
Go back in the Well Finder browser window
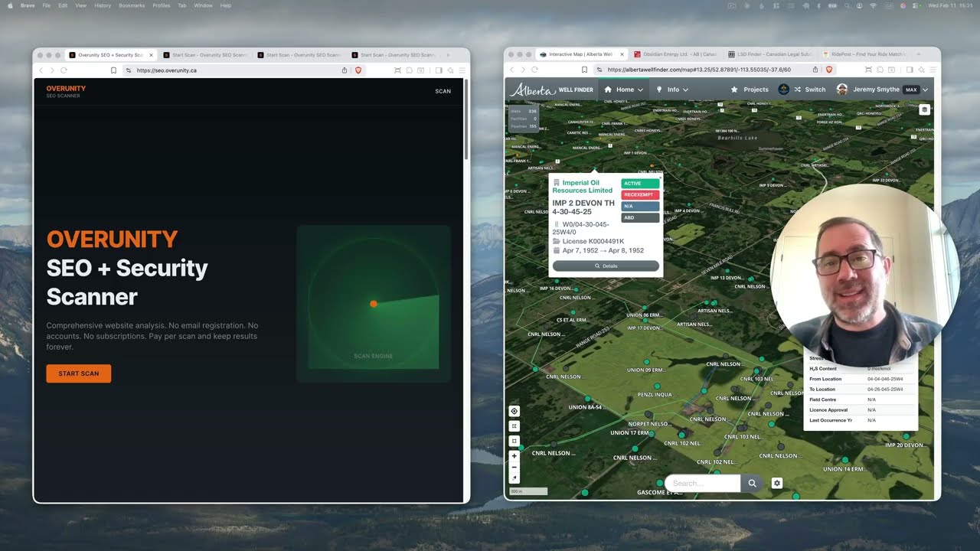512,70
